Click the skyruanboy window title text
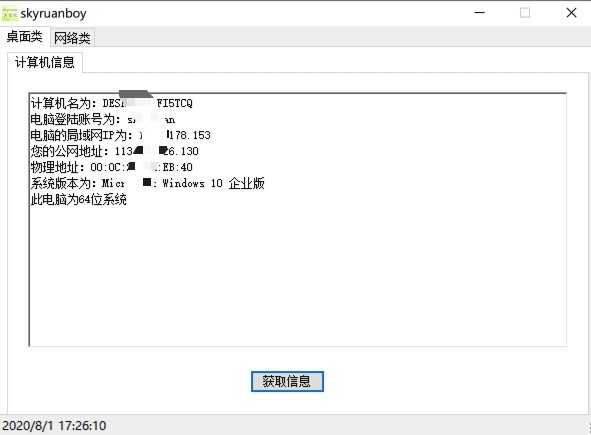591x435 pixels. click(53, 14)
